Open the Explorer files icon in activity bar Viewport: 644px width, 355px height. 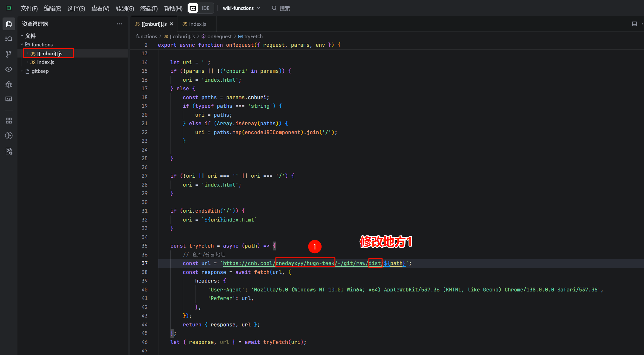coord(9,24)
